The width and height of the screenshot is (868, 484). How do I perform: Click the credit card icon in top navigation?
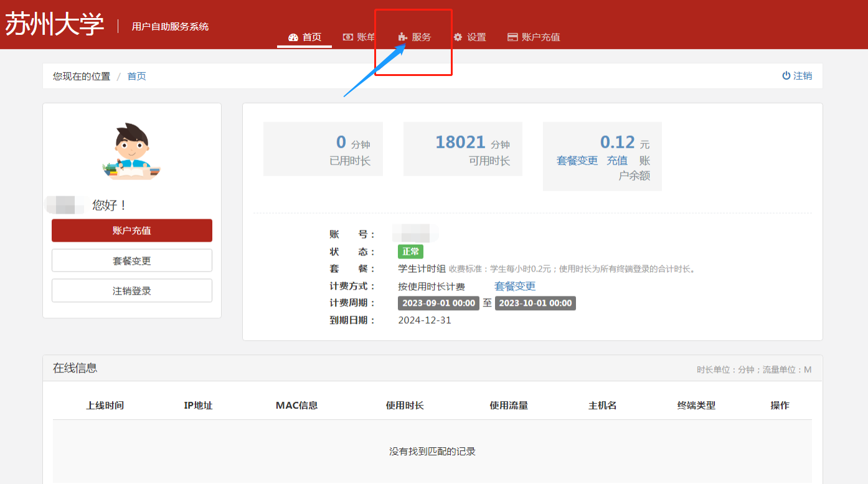click(512, 37)
